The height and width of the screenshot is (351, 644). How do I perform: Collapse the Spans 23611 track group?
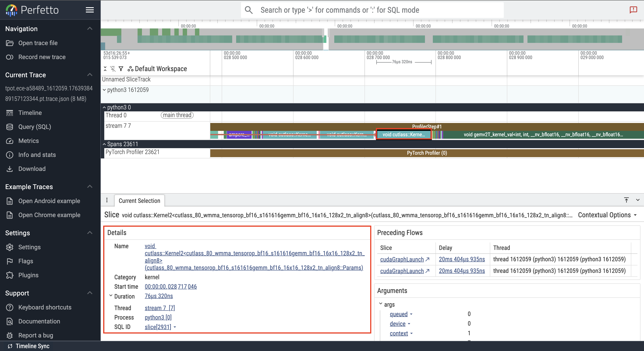point(104,144)
